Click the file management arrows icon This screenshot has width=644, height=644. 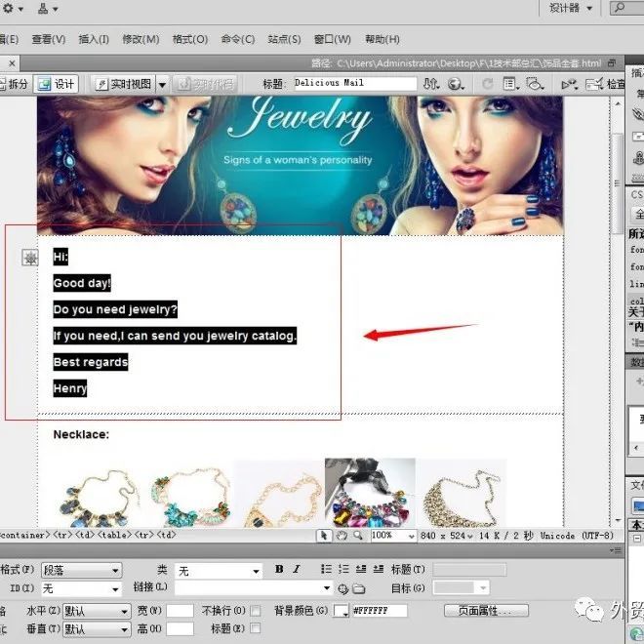431,84
